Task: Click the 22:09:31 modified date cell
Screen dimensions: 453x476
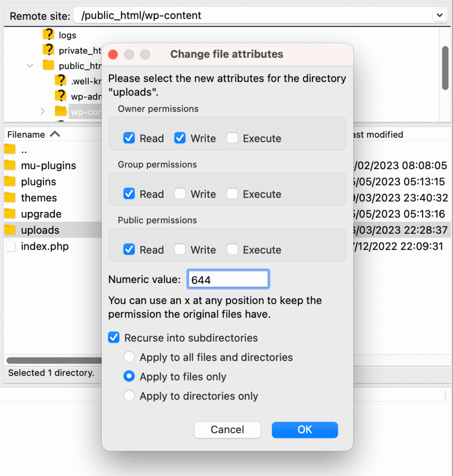Action: pyautogui.click(x=398, y=246)
